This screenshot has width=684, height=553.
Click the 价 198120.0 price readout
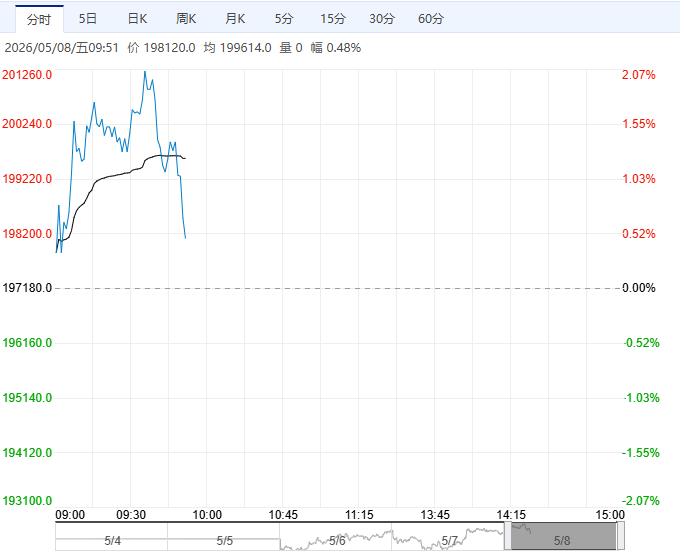161,48
